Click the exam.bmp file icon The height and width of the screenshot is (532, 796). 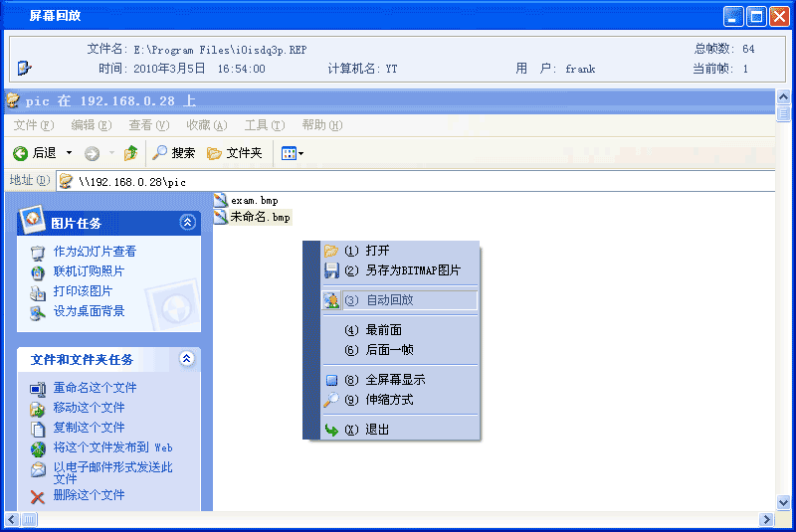click(x=221, y=200)
